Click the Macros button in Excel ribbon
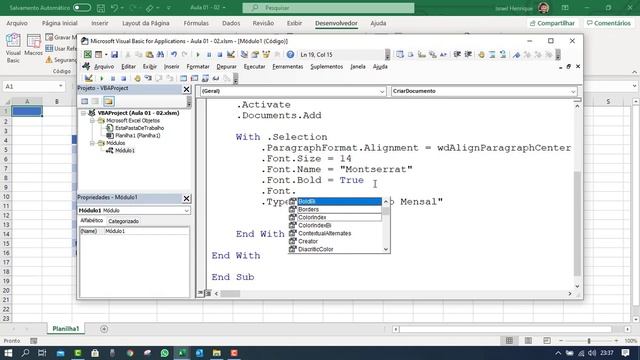This screenshot has height=360, width=640. pyautogui.click(x=33, y=45)
